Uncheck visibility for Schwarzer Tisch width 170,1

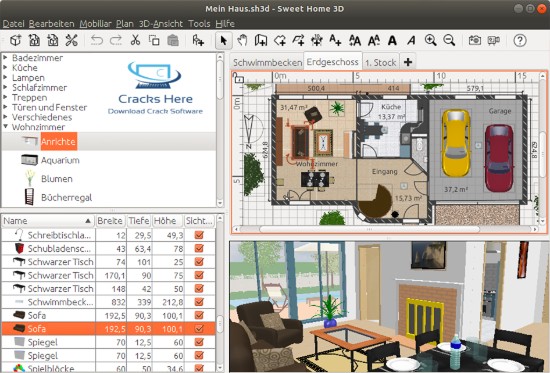tap(199, 275)
